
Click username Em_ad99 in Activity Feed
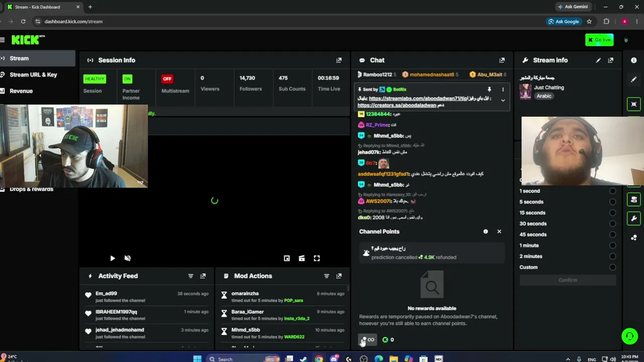pyautogui.click(x=106, y=294)
